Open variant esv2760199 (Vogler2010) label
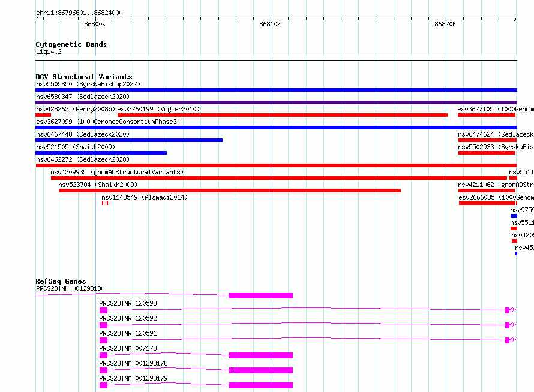Image resolution: width=534 pixels, height=392 pixels. (x=158, y=109)
